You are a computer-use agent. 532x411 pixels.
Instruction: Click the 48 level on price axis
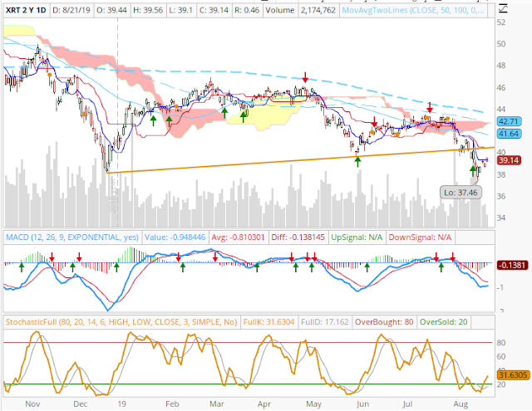[501, 66]
